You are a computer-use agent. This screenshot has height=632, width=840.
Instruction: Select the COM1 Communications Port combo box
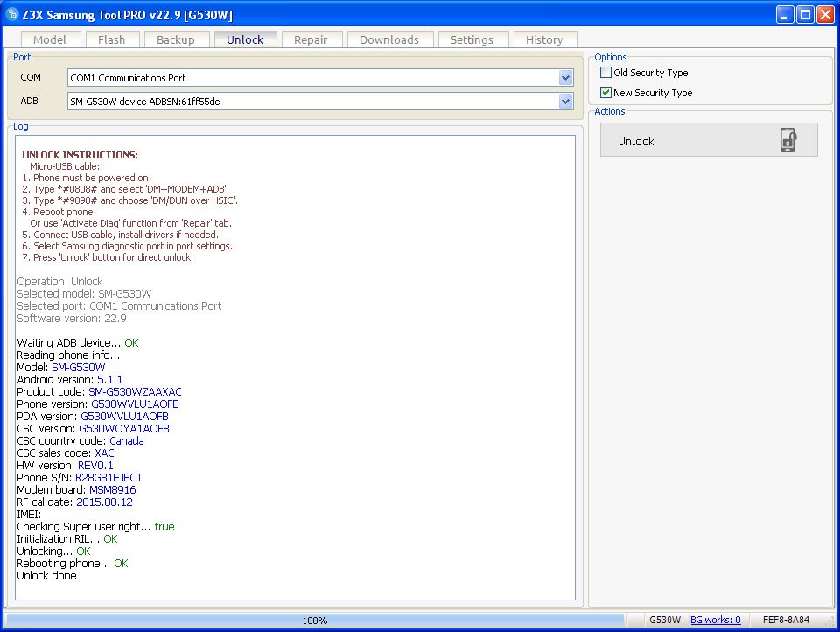(x=320, y=78)
